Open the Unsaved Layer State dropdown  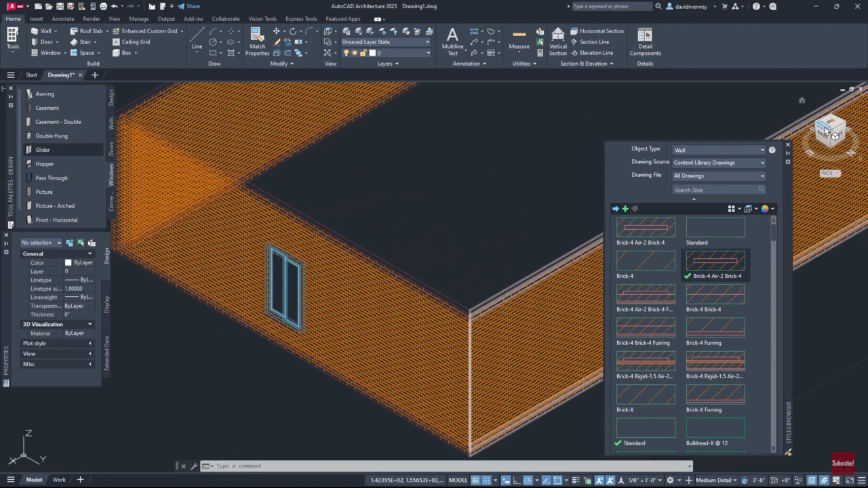pos(386,42)
